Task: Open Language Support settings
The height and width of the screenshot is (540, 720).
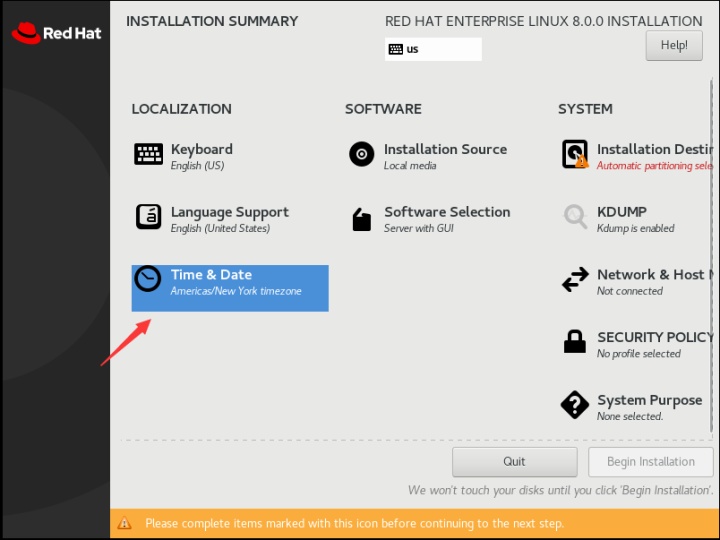Action: 230,212
